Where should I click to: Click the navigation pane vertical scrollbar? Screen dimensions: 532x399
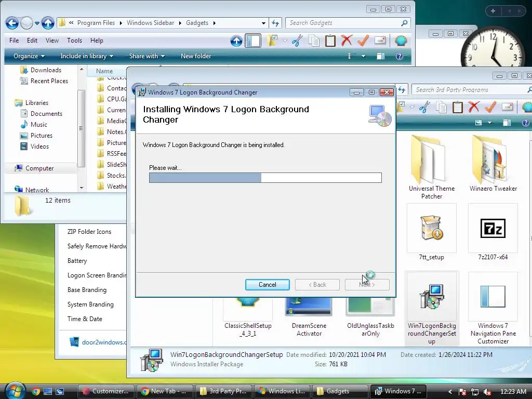pyautogui.click(x=81, y=128)
